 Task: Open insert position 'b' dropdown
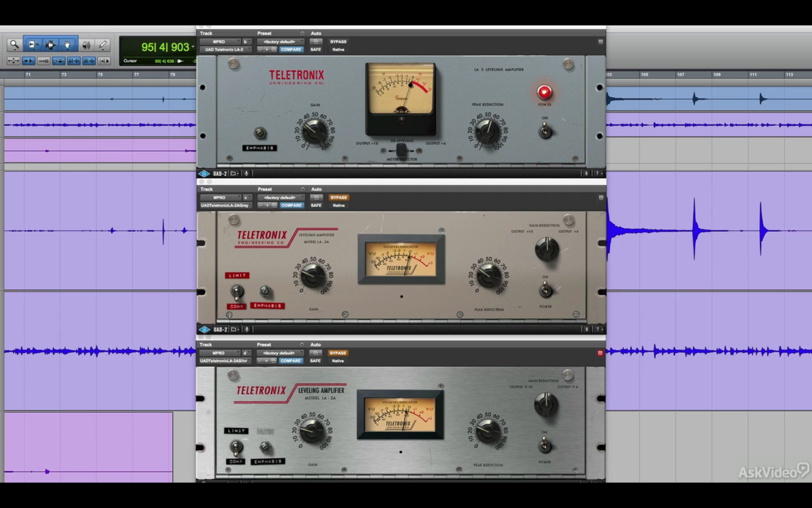247,42
